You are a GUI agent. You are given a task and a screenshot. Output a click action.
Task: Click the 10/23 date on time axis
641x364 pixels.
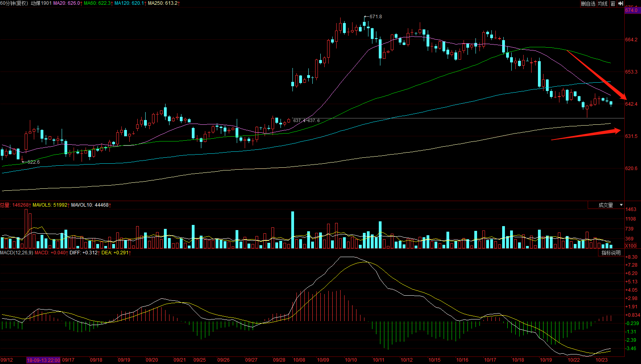pyautogui.click(x=602, y=360)
